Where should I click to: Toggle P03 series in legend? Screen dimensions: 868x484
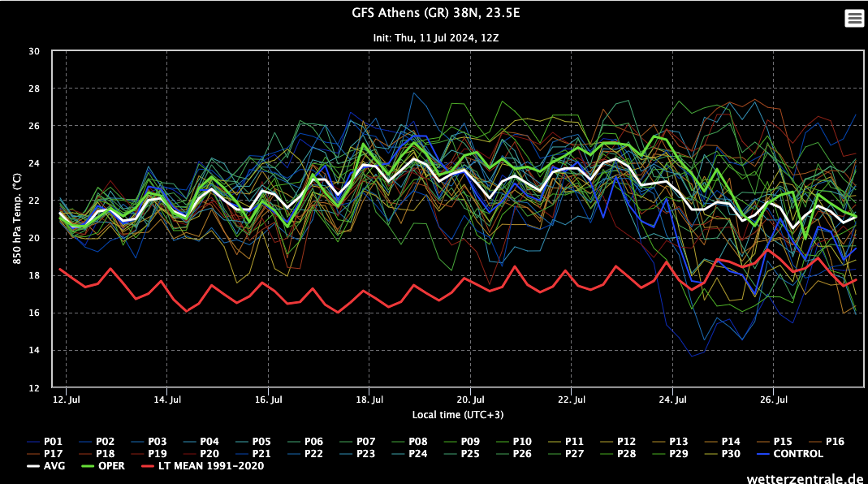[149, 441]
